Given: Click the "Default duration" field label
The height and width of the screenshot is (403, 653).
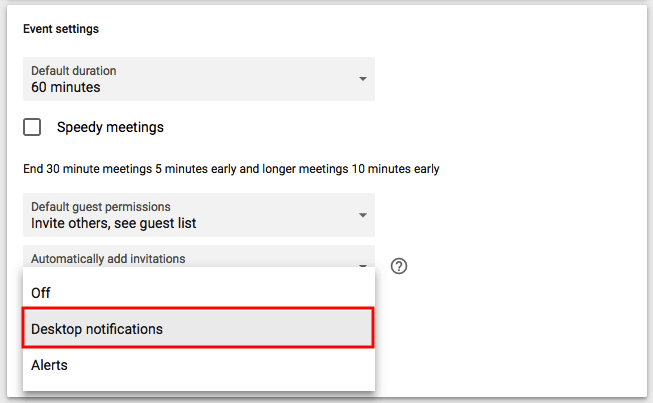Looking at the screenshot, I should (x=73, y=71).
